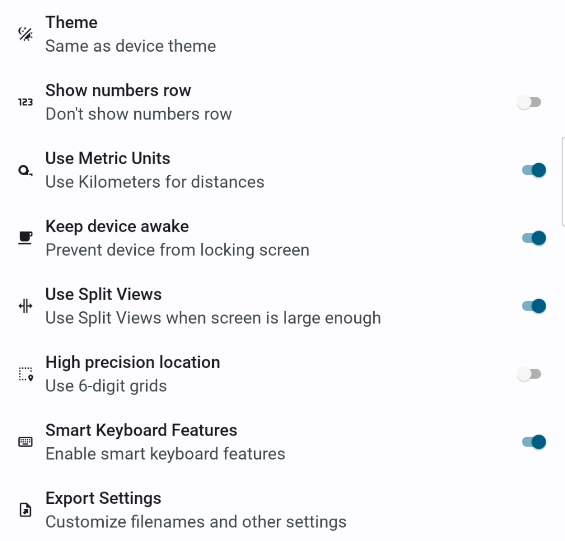Click the Smart Keyboard icon
This screenshot has height=541, width=565.
click(x=25, y=442)
